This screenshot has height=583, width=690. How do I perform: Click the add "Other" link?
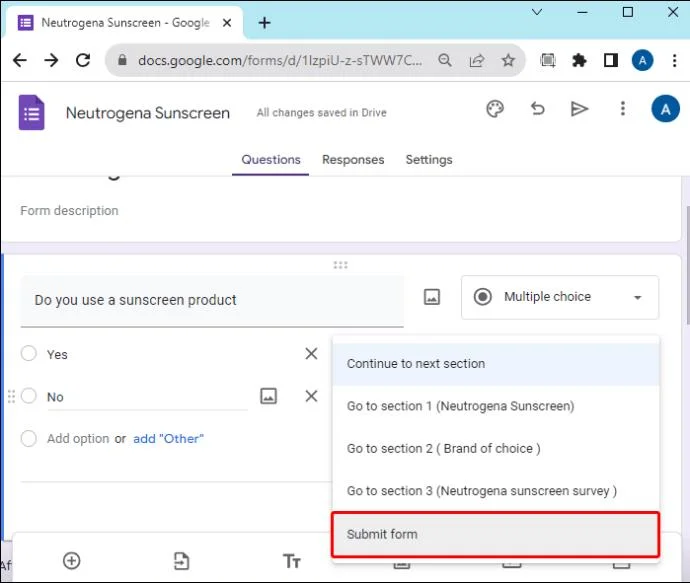click(x=169, y=439)
